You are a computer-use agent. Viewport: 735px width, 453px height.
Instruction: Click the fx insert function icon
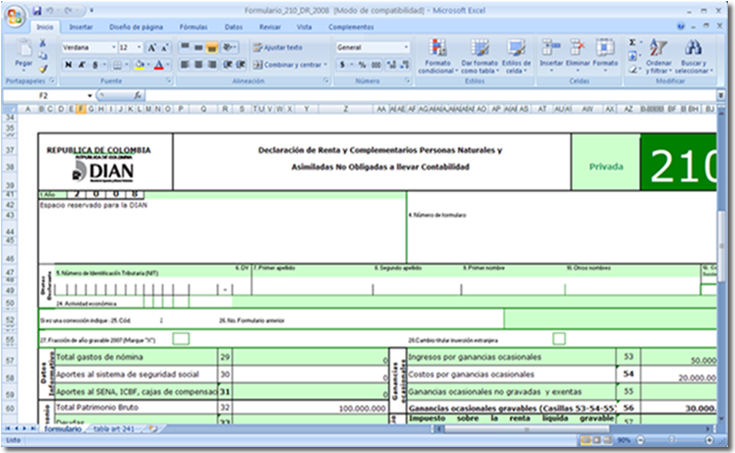[137, 96]
